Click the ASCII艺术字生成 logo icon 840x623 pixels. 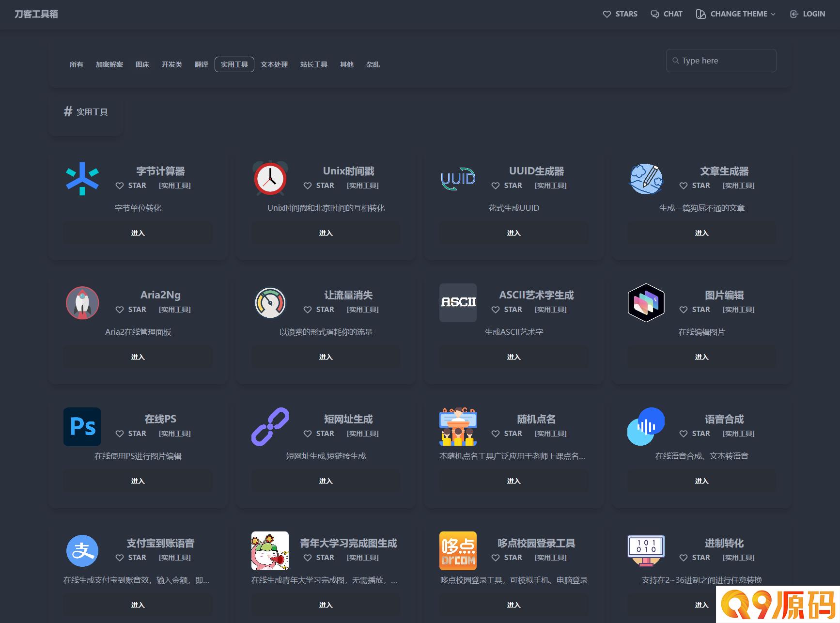pyautogui.click(x=458, y=303)
